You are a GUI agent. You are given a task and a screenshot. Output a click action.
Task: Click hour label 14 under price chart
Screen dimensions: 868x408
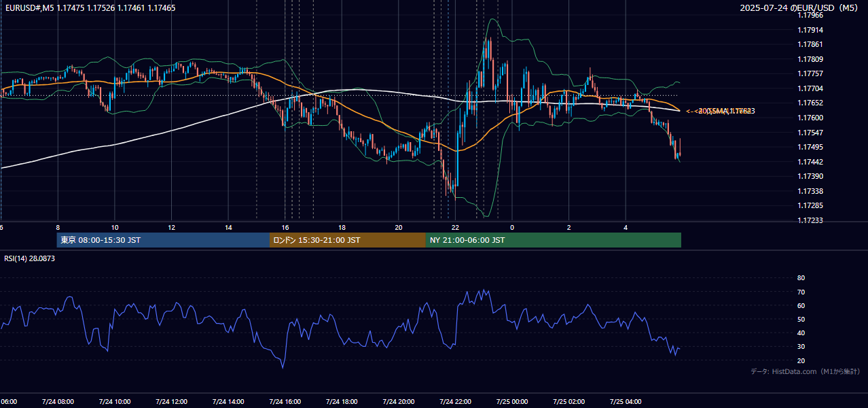coord(229,227)
